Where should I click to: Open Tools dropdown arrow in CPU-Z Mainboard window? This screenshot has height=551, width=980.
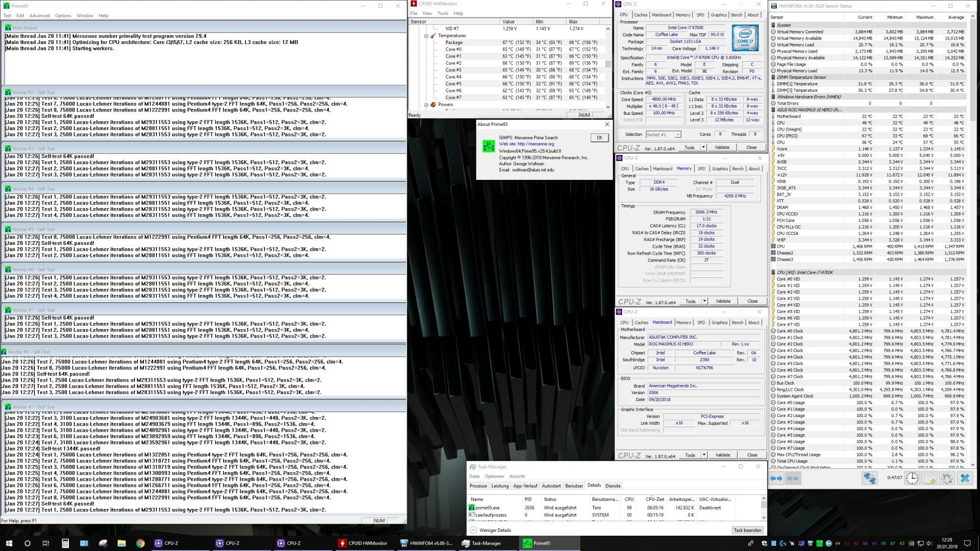[x=703, y=455]
